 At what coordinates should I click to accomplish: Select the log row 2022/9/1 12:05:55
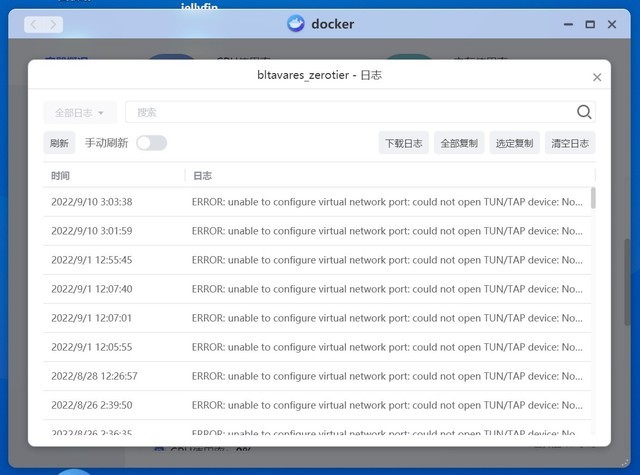point(317,347)
